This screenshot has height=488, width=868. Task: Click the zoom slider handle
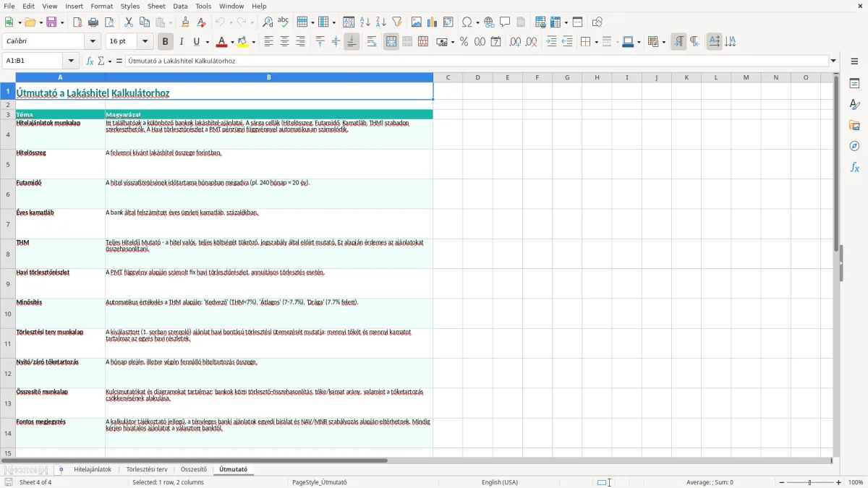(810, 482)
